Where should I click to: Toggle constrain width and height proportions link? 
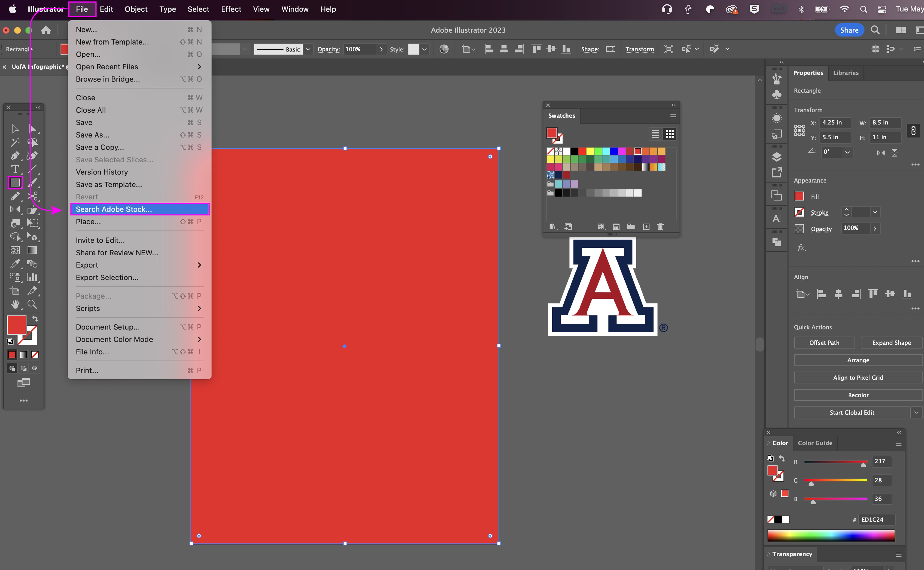tap(913, 131)
